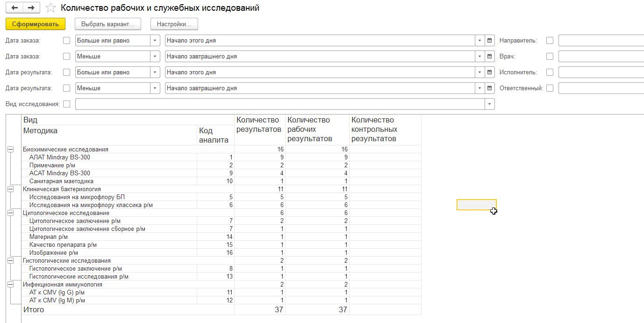Screen dimensions: 644x323
Task: Toggle Вид исследования filter checkbox
Action: (x=66, y=104)
